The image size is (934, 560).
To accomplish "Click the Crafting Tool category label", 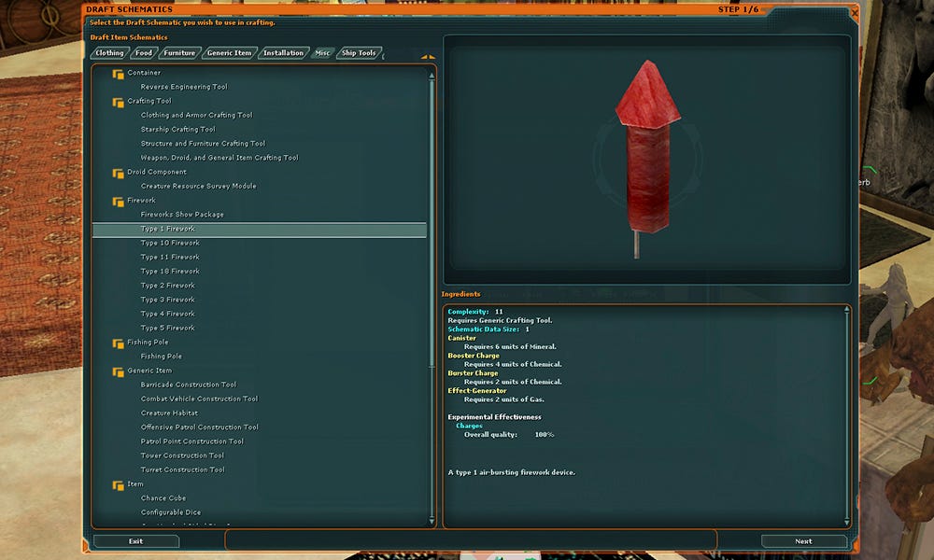I will click(x=149, y=101).
